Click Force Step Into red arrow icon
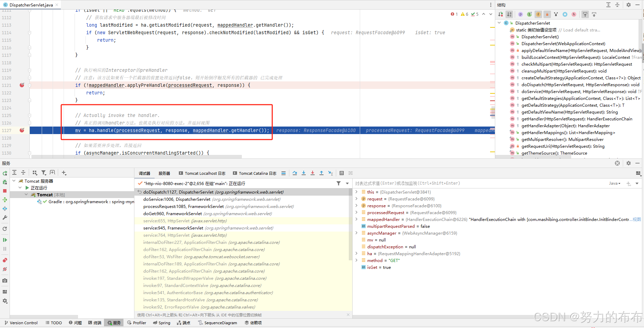The width and height of the screenshot is (644, 328). [x=313, y=173]
